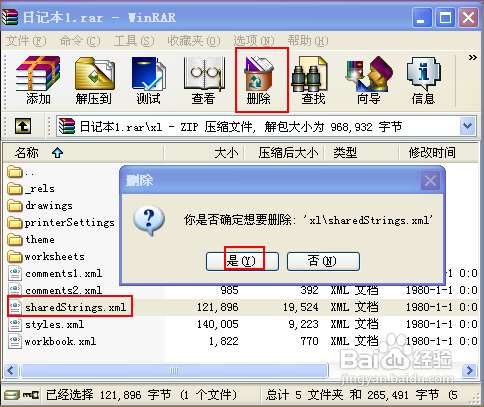The width and height of the screenshot is (484, 407).
Task: Open the 工具(S) menu
Action: click(x=133, y=41)
